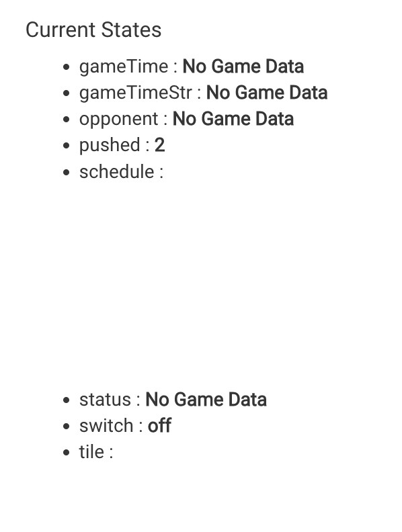Select the gameTimeStr state label
The height and width of the screenshot is (532, 402).
coord(136,93)
